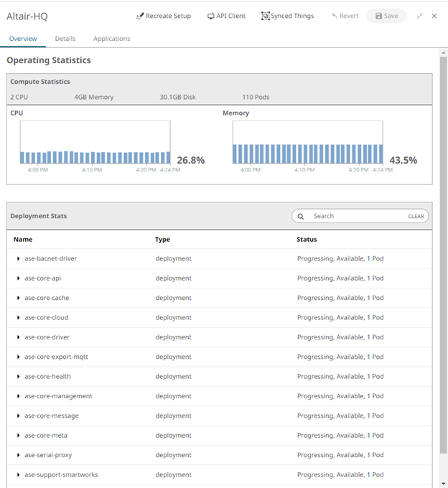The image size is (448, 488).
Task: Click the Name column header
Action: pyautogui.click(x=23, y=240)
